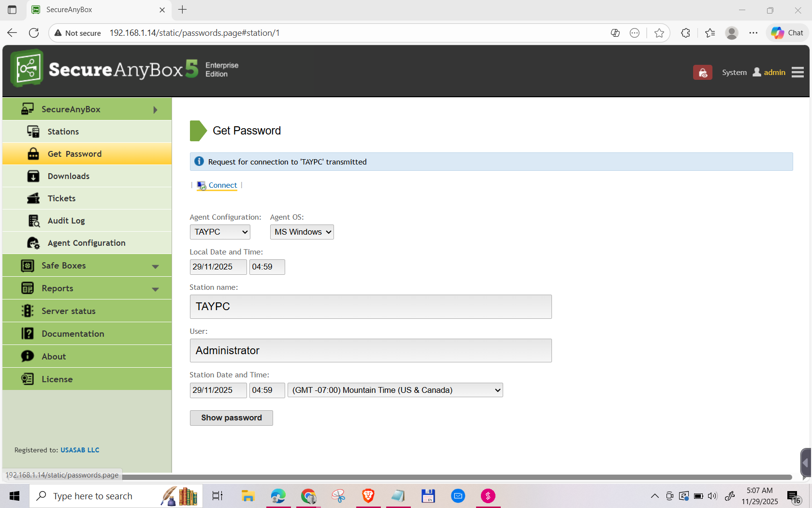Viewport: 812px width, 508px height.
Task: Open the About page
Action: coord(87,357)
